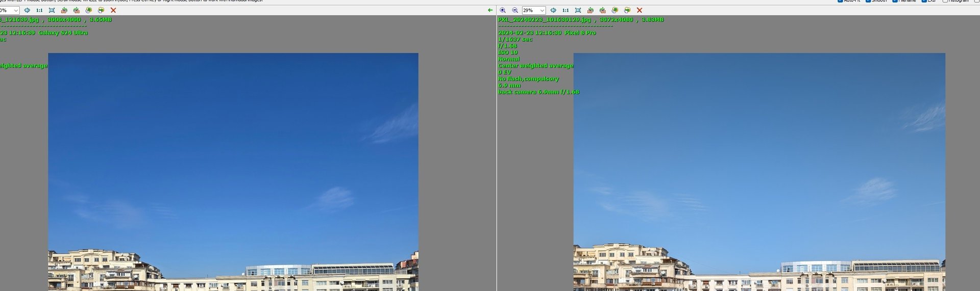Rotate the Galaxy S24 Ultra image right
The width and height of the screenshot is (980, 291).
tap(77, 10)
